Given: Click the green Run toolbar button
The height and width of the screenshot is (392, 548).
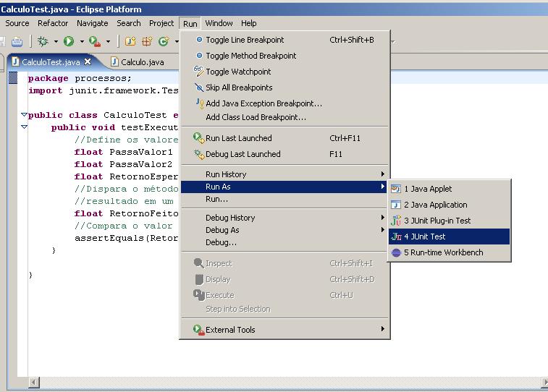Looking at the screenshot, I should [69, 41].
